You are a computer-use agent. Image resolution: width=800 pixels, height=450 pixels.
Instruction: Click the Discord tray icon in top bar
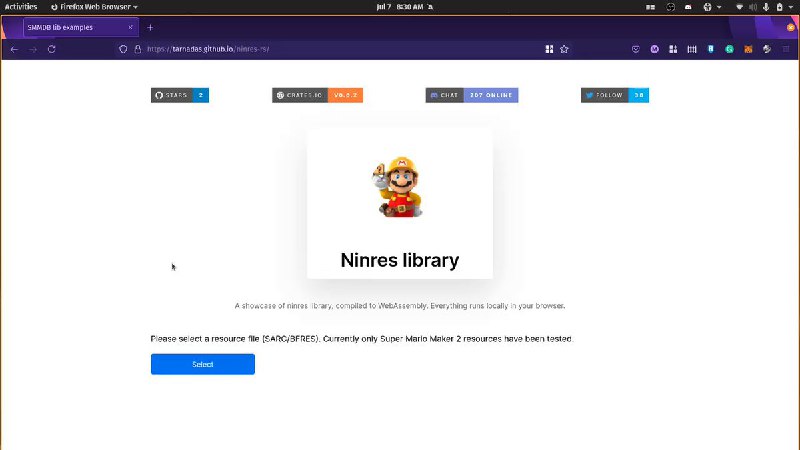688,7
